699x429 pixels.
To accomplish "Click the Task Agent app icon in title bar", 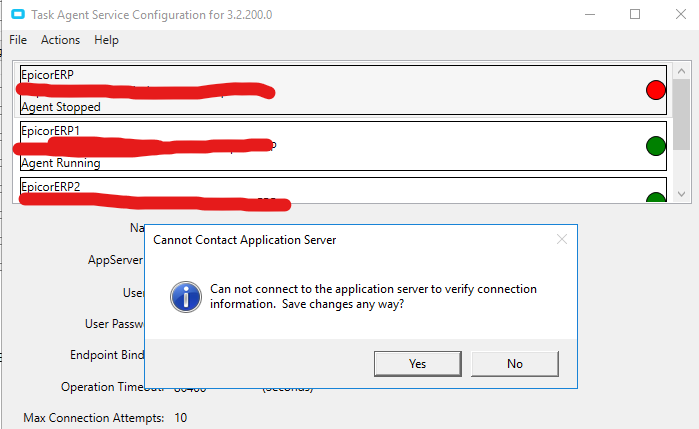I will click(16, 14).
